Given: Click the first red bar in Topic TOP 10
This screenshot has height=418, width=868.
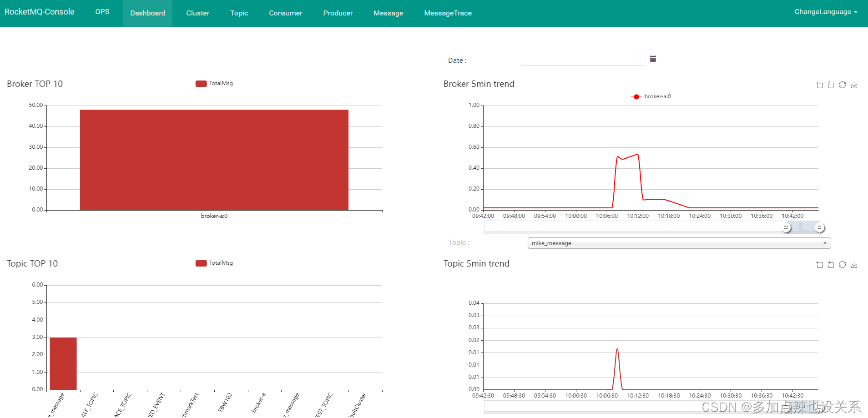Looking at the screenshot, I should [63, 363].
